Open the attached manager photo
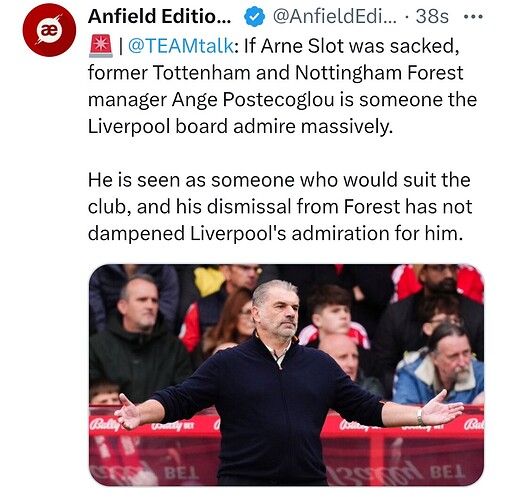This screenshot has width=507, height=500. point(286,375)
